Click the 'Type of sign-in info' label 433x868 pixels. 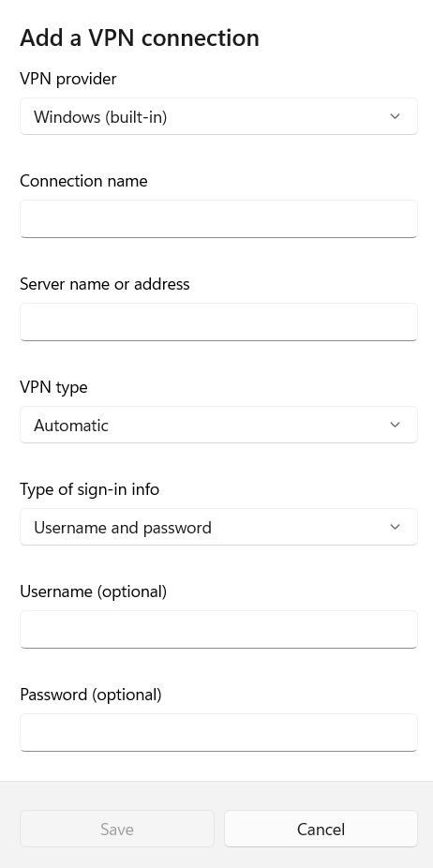tap(90, 489)
